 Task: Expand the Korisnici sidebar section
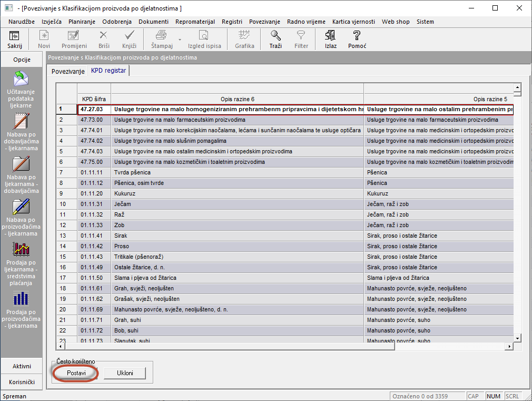[x=22, y=382]
